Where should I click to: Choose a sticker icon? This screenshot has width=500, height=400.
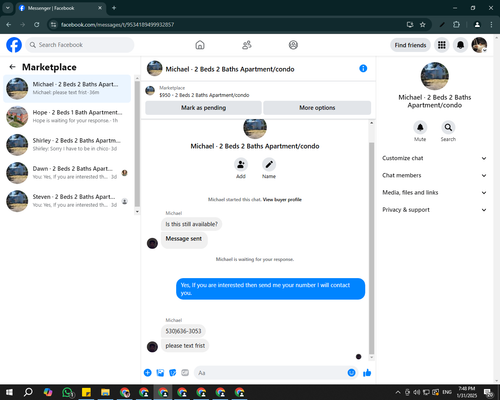(173, 373)
